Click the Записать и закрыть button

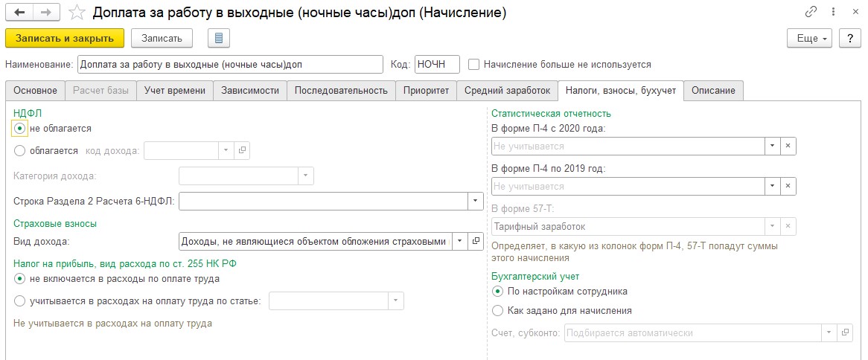pos(65,38)
